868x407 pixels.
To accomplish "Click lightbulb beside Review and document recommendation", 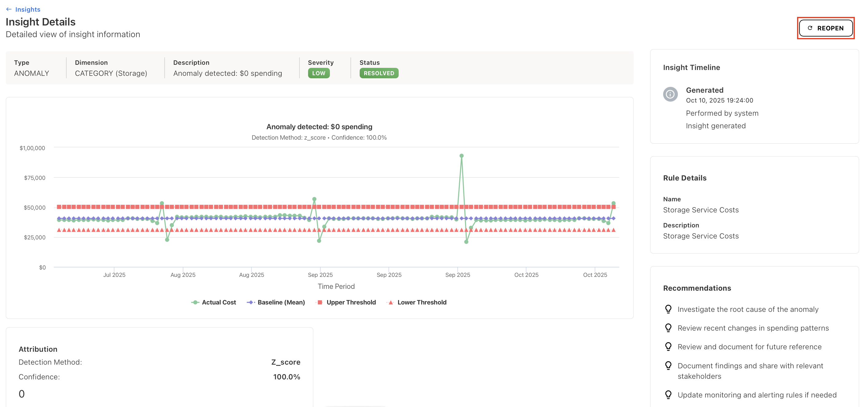I will 668,347.
